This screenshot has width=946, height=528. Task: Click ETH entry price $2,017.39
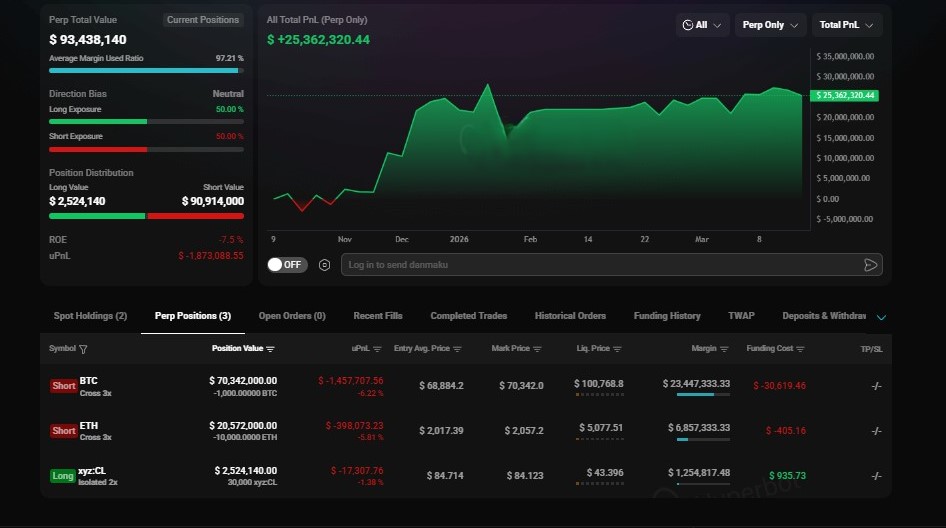pyautogui.click(x=441, y=431)
